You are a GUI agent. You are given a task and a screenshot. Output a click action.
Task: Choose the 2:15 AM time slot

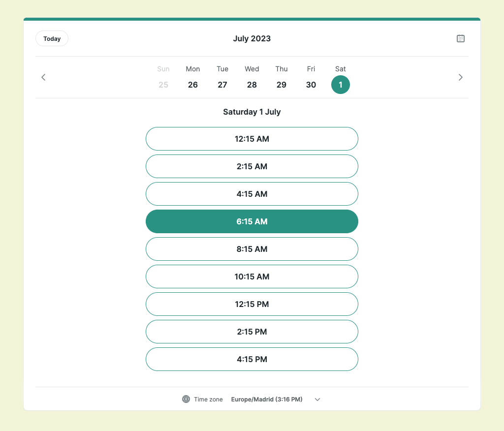click(x=252, y=166)
